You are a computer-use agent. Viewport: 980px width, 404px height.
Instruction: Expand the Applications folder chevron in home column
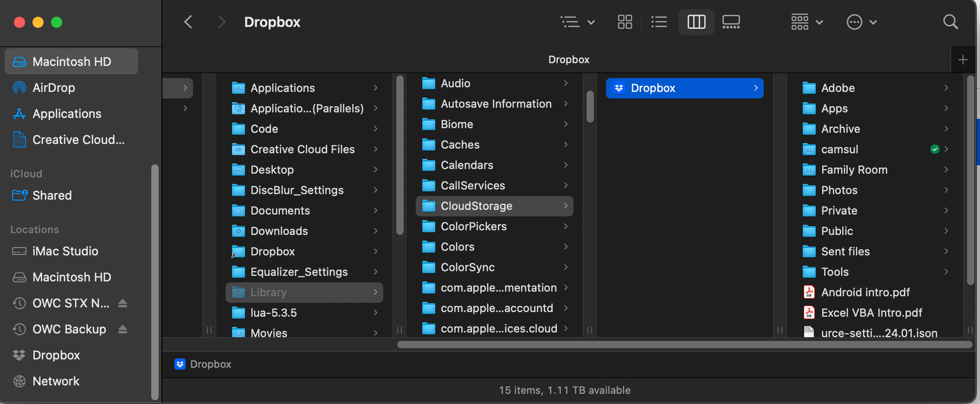375,88
